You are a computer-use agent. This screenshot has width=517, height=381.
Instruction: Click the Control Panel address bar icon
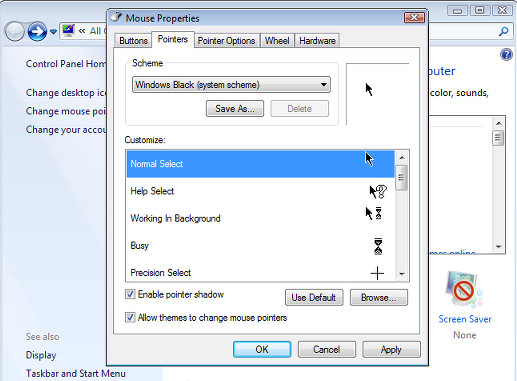click(68, 31)
